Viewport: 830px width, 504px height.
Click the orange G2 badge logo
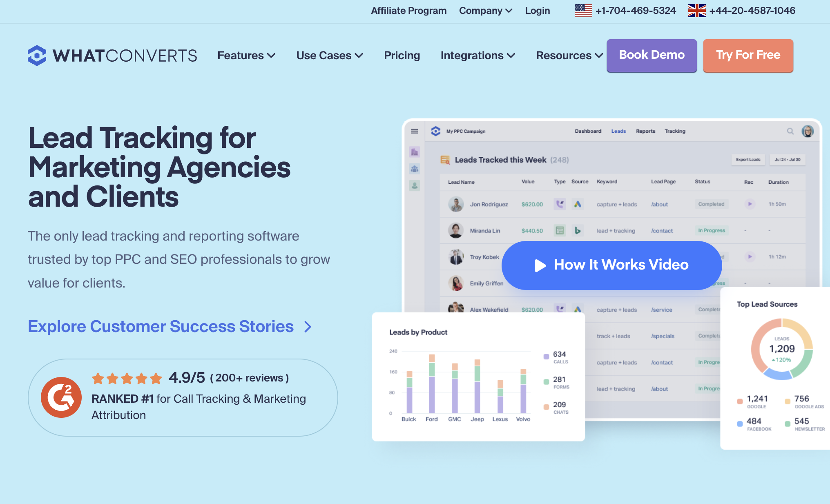(61, 397)
